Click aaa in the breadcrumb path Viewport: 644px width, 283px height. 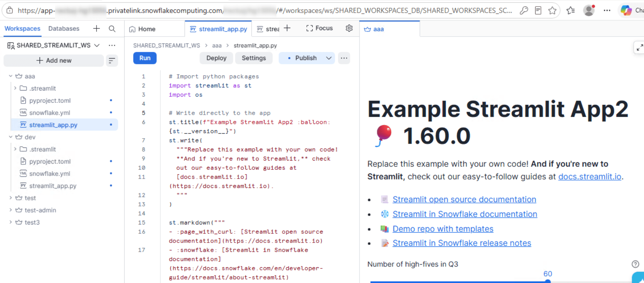click(x=217, y=45)
